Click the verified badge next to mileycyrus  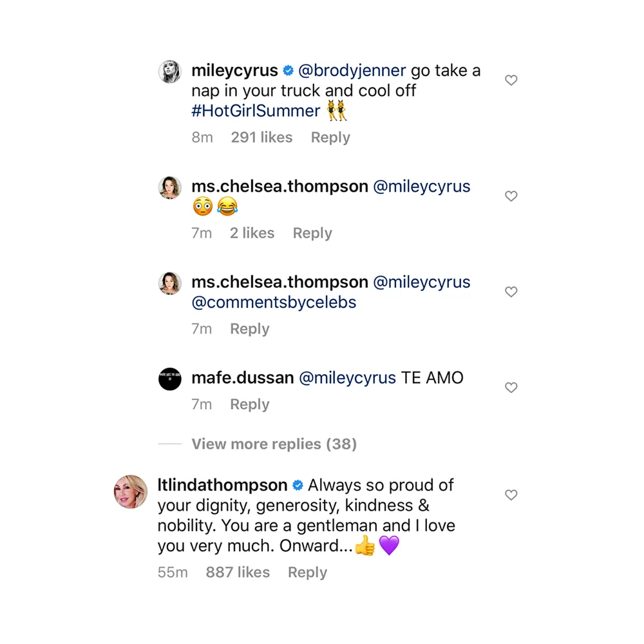287,70
